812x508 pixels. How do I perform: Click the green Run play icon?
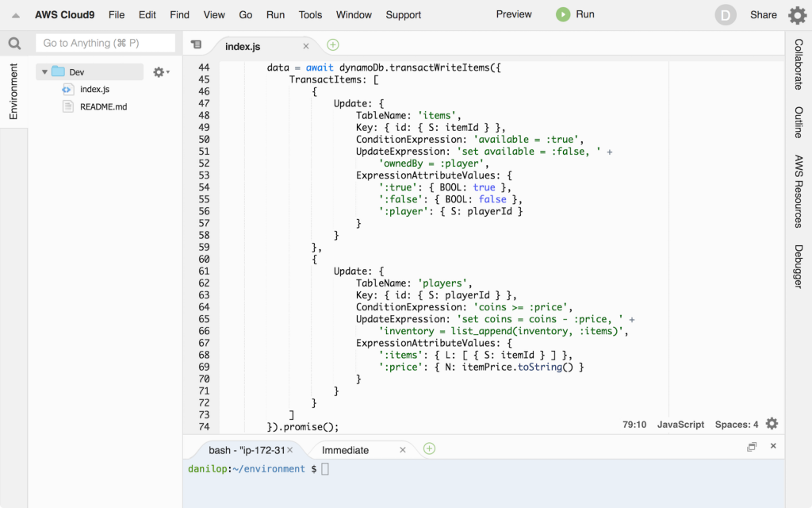[x=563, y=14]
